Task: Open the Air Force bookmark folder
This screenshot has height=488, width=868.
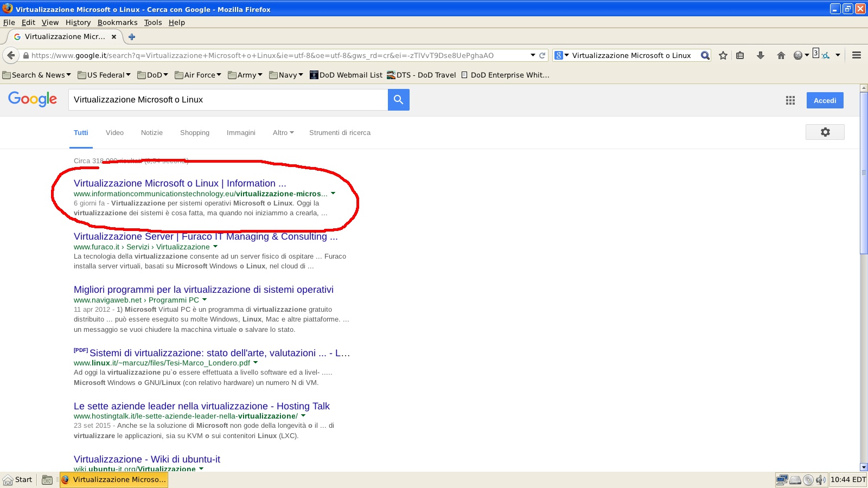Action: click(x=198, y=75)
